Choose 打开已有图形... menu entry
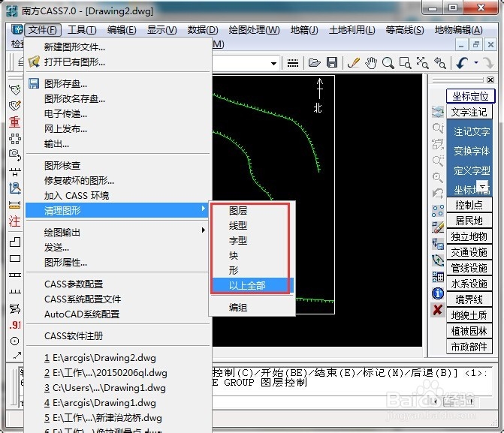 (x=118, y=62)
